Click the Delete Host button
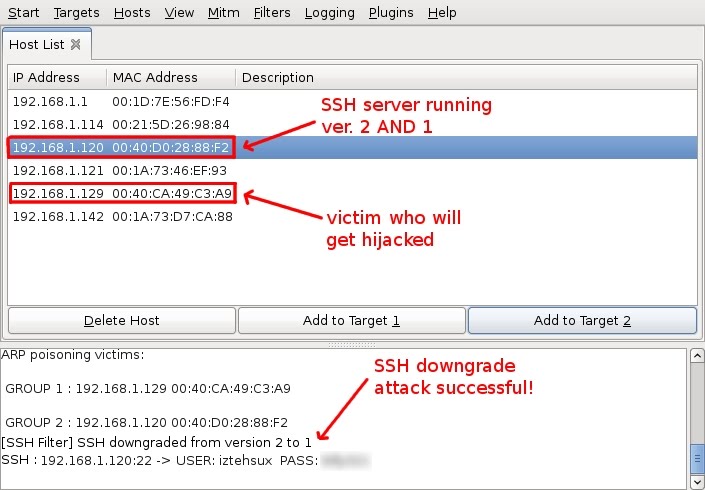Screen dimensions: 705x490 pyautogui.click(x=121, y=321)
